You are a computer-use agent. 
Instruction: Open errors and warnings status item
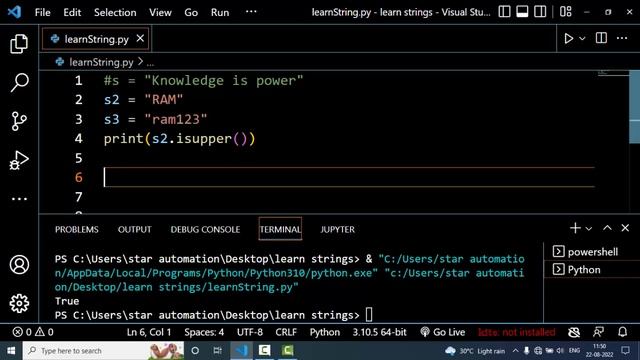click(33, 332)
